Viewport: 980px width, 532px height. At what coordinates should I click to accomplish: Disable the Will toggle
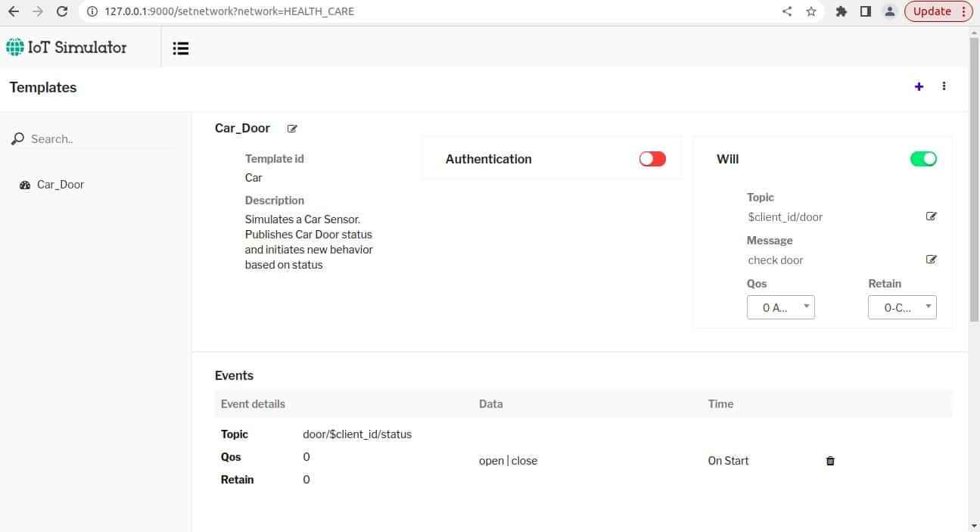923,159
